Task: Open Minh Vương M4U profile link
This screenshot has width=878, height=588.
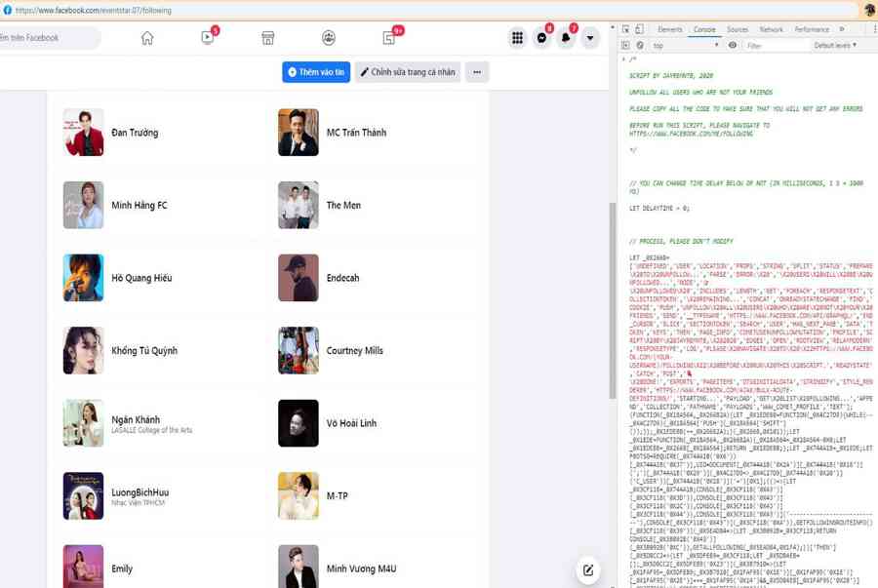Action: click(x=361, y=568)
